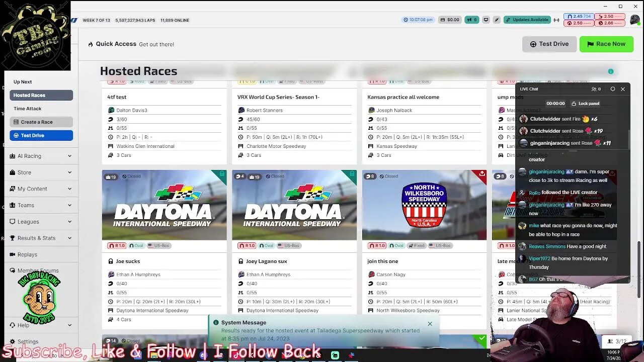Click the lock icon beside 'Joe sucks'

point(111,261)
